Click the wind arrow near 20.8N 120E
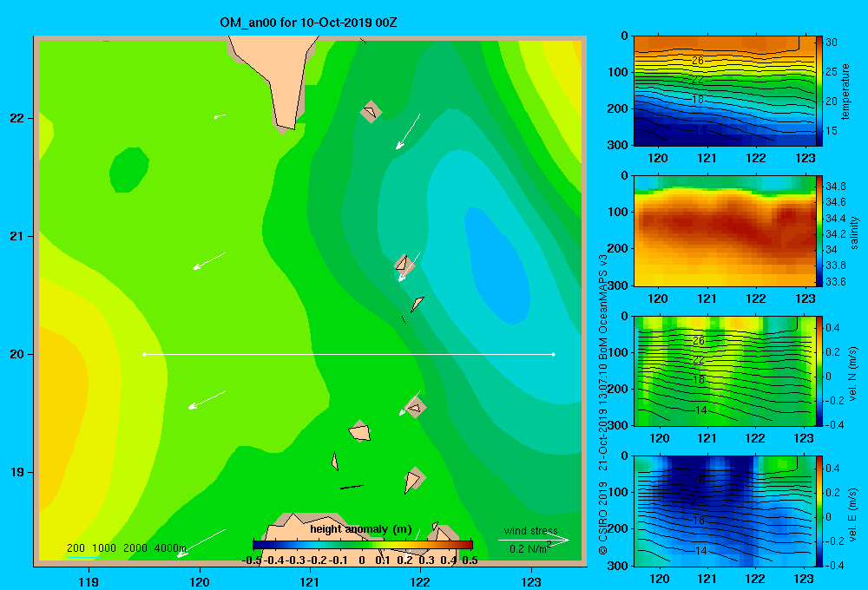Viewport: 868px width, 590px height. [209, 260]
